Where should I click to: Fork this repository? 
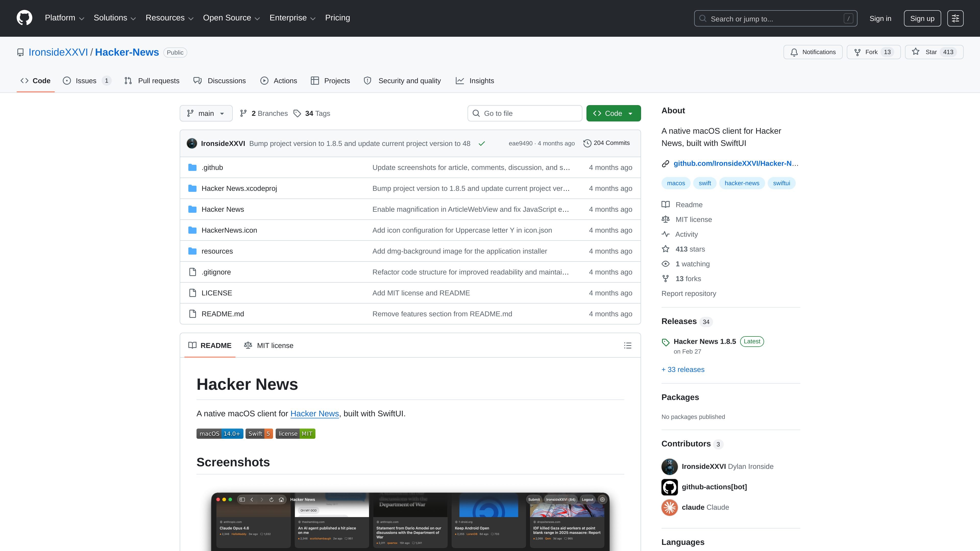tap(874, 52)
